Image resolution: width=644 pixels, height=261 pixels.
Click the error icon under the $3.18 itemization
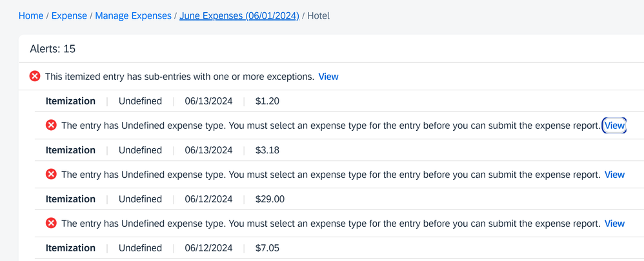(x=51, y=175)
